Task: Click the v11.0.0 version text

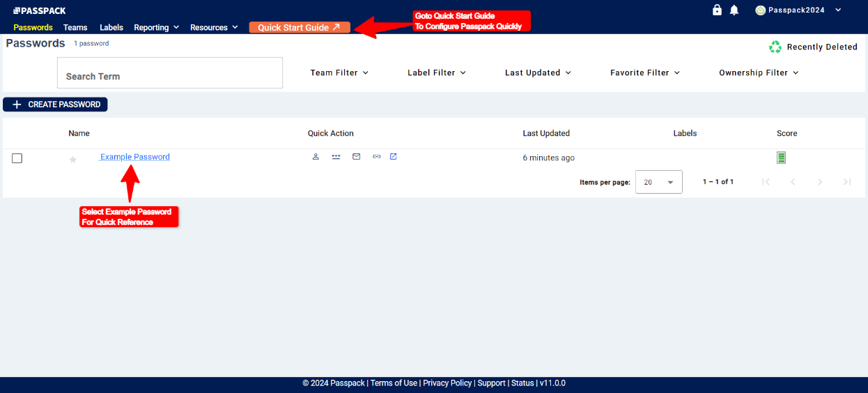Action: tap(552, 383)
